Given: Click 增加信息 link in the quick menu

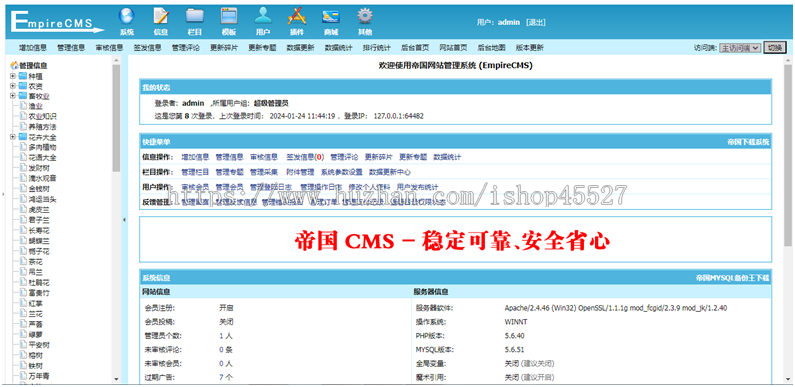Looking at the screenshot, I should click(x=195, y=157).
